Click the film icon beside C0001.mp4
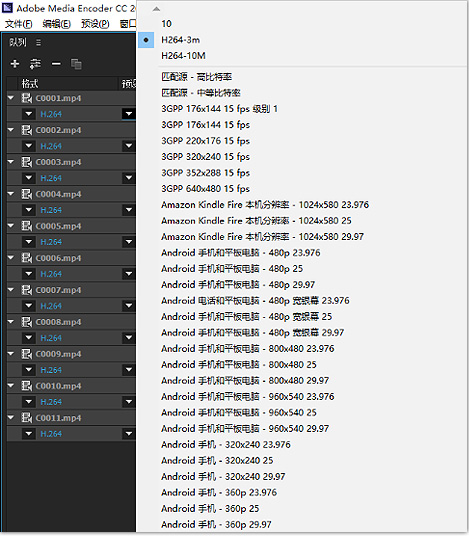The width and height of the screenshot is (469, 540). pyautogui.click(x=27, y=98)
